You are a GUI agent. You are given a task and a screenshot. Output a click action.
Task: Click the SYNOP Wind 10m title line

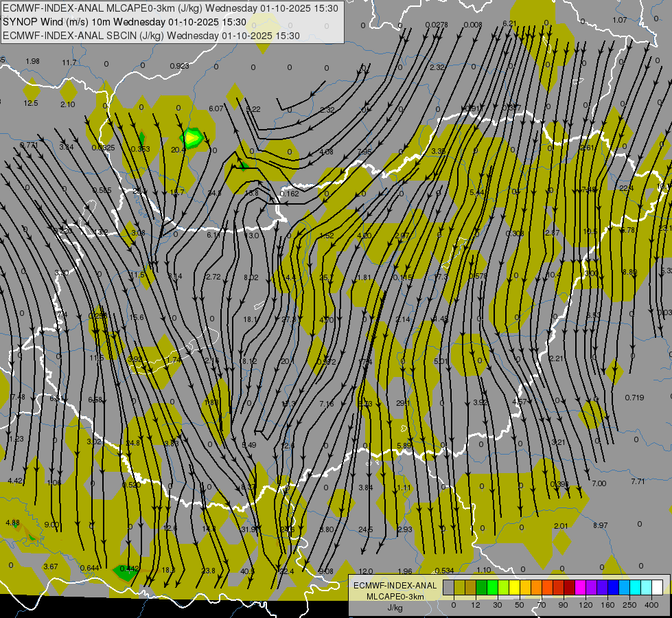pos(125,22)
